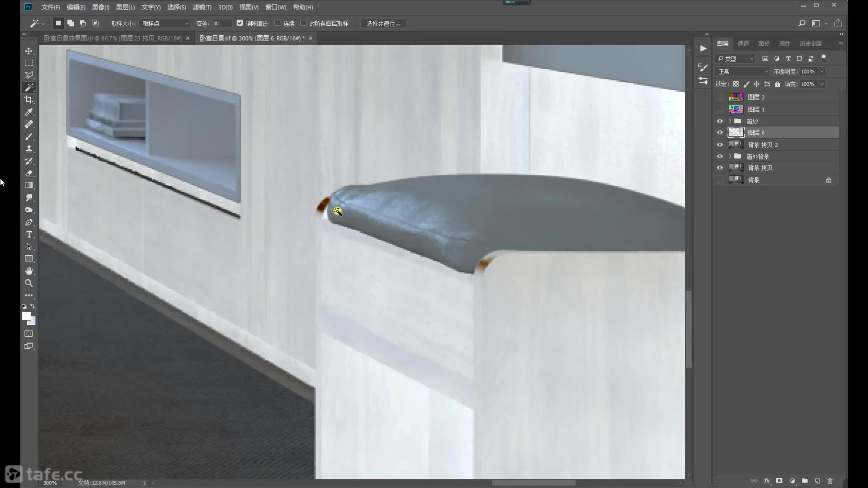Select the Gradient tool

click(x=29, y=185)
